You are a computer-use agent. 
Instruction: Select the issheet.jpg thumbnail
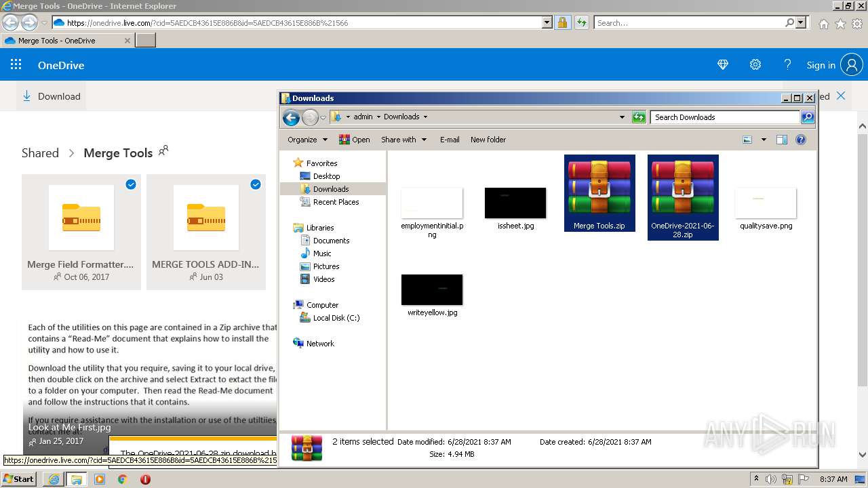pyautogui.click(x=515, y=203)
